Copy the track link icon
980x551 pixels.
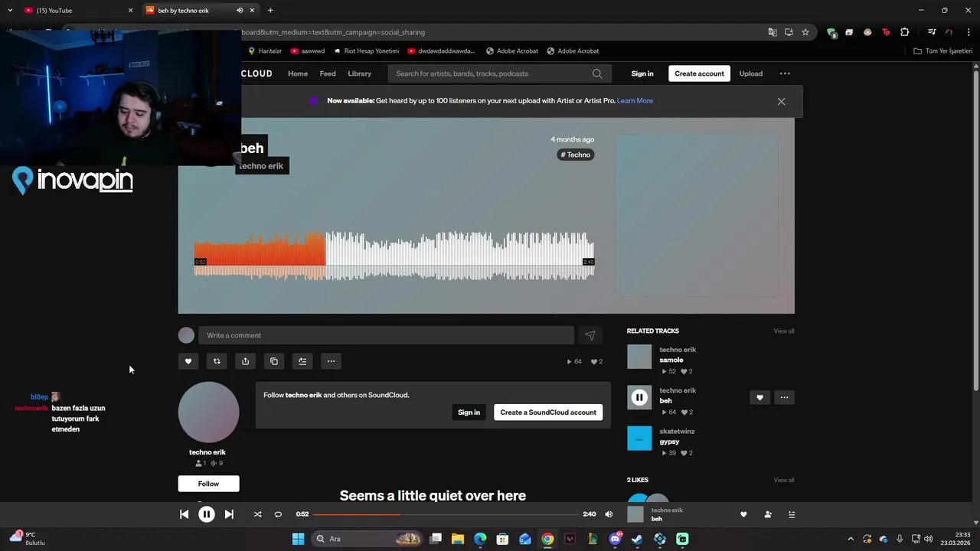274,361
